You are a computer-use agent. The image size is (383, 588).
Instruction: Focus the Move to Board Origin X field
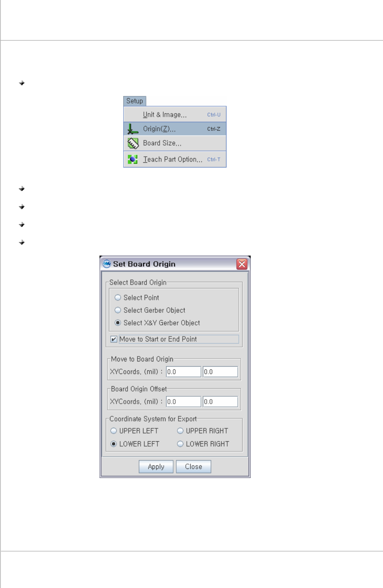point(184,372)
